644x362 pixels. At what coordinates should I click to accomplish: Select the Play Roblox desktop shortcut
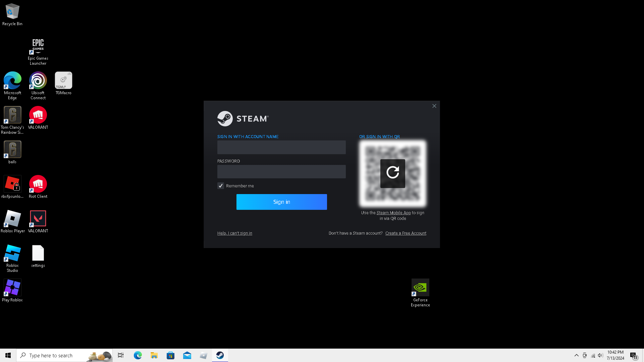(12, 291)
